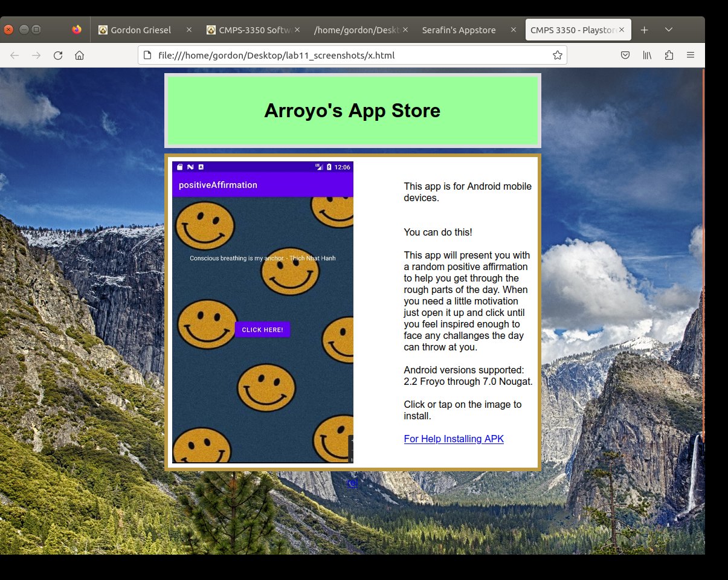Expand the list all tabs chevron
This screenshot has width=728, height=580.
tap(669, 30)
